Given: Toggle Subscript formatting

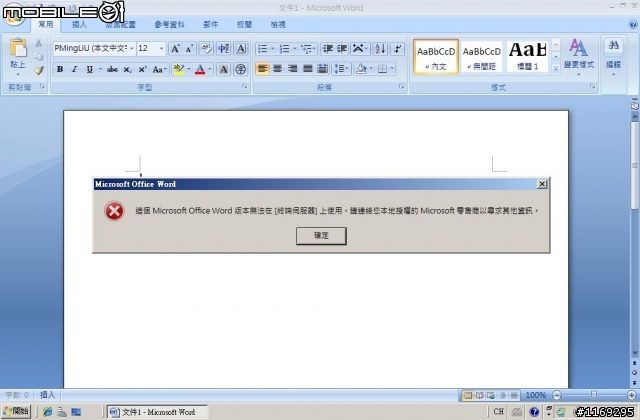Looking at the screenshot, I should (127, 69).
